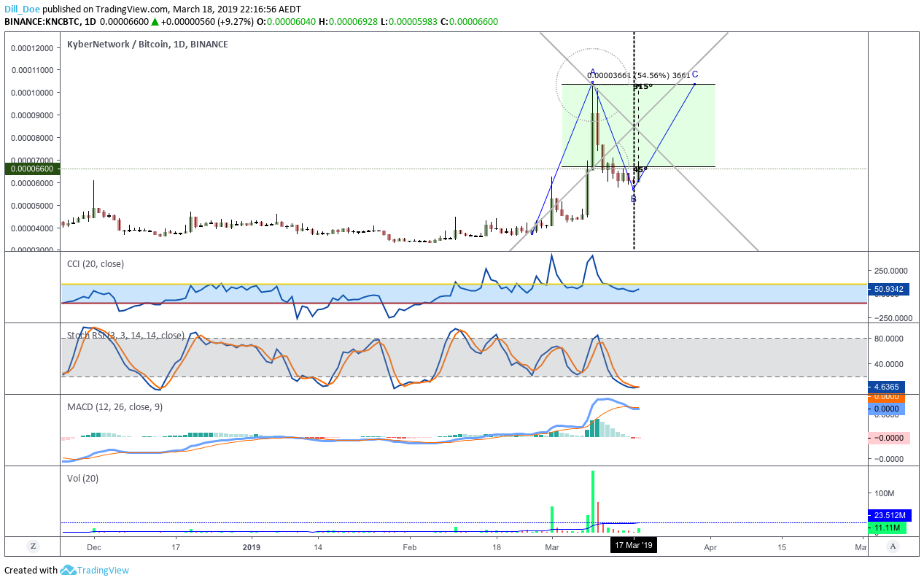Click point B of the pattern
Screen dimensions: 924x583
click(x=633, y=198)
